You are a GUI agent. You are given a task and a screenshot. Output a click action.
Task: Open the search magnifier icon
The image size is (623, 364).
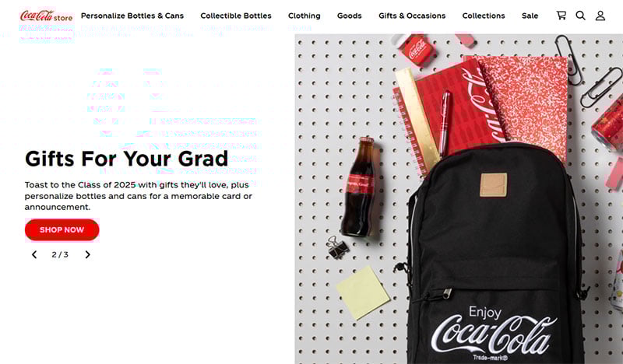click(x=580, y=16)
